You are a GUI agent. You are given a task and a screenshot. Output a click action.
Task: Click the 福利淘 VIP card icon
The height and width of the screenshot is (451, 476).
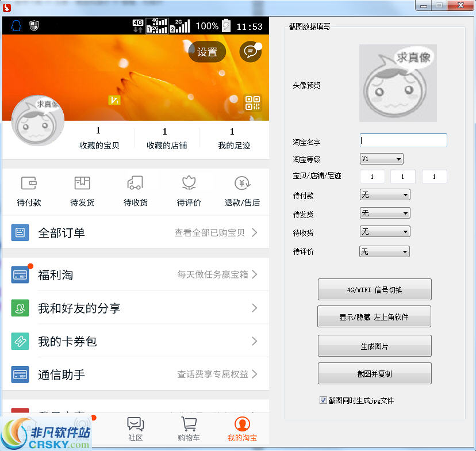[x=20, y=275]
